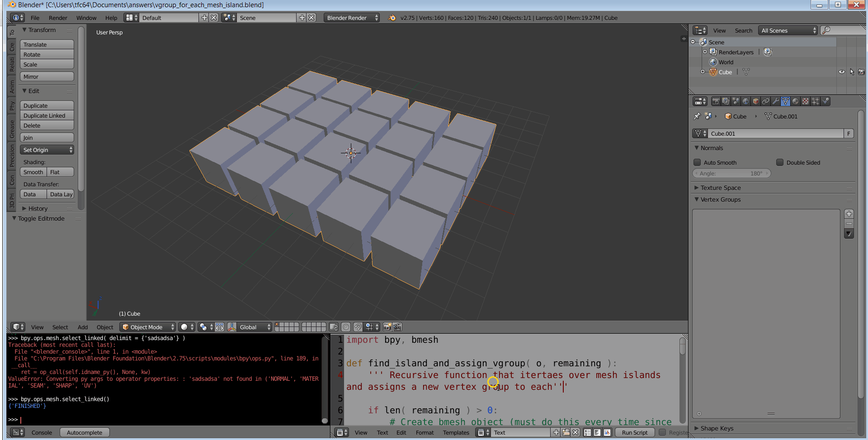Open the Render menu in the top header
This screenshot has height=440, width=868.
(x=58, y=18)
